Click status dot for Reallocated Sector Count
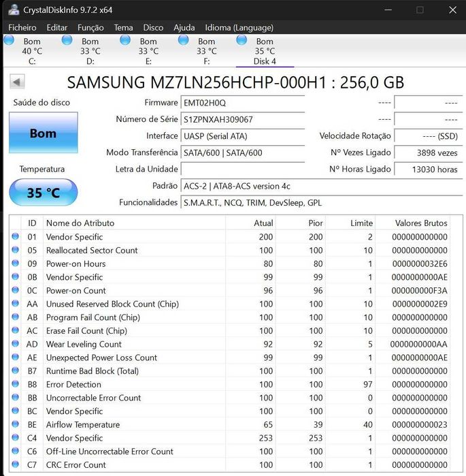This screenshot has height=476, width=466. 15,249
